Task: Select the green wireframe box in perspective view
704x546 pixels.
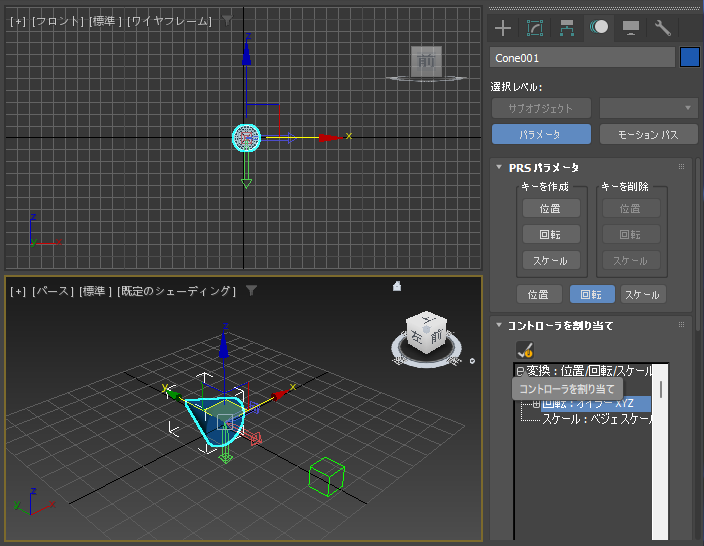Action: tap(327, 477)
